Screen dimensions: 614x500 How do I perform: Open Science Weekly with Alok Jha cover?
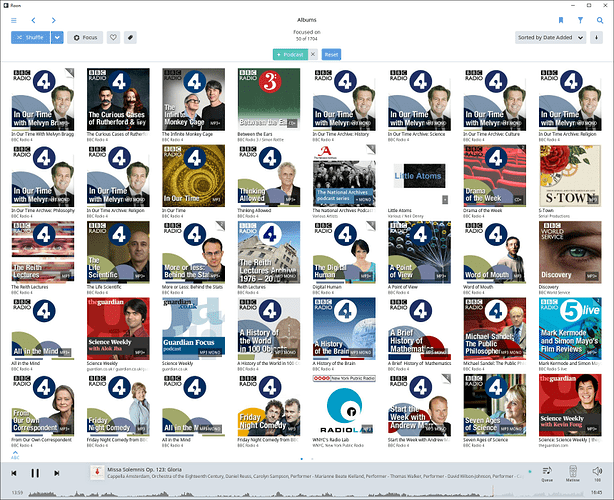click(x=118, y=329)
